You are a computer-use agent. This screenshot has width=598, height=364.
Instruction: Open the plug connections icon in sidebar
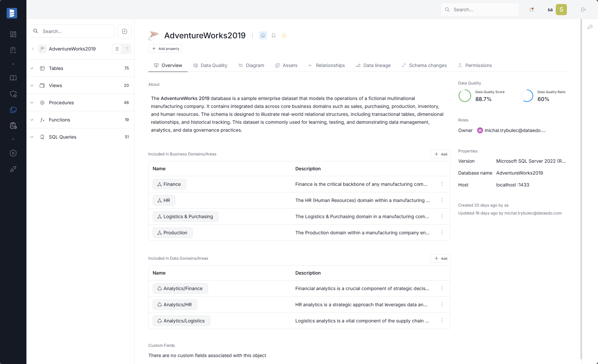13,169
